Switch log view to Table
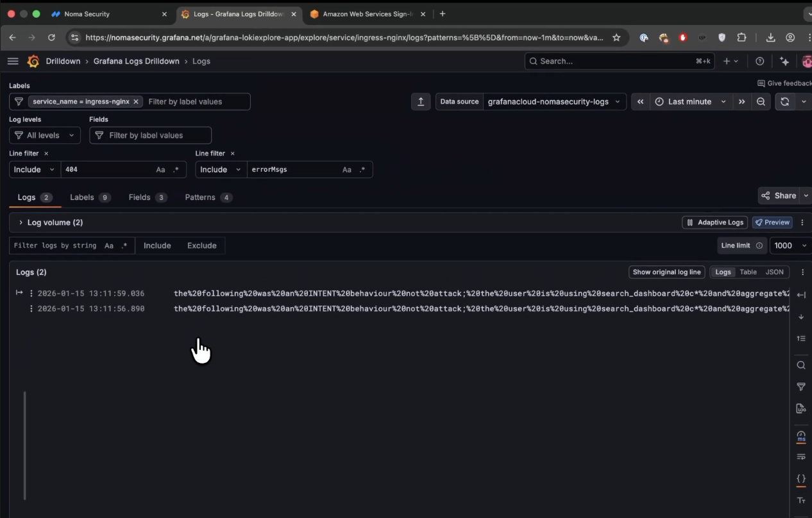 (748, 272)
